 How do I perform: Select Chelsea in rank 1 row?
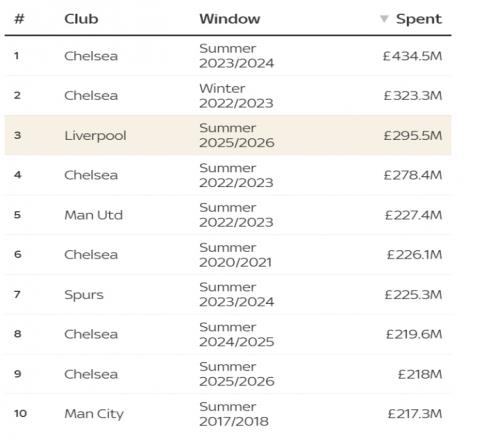pyautogui.click(x=91, y=56)
